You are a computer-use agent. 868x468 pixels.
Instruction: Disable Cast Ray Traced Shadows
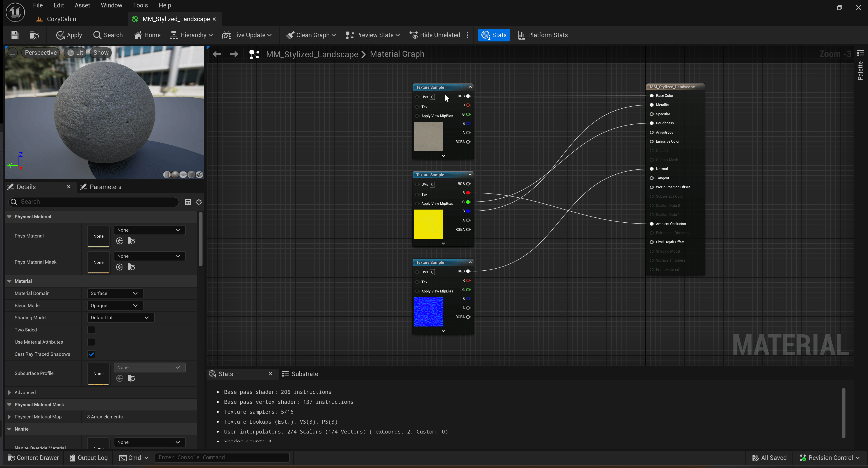coord(91,354)
